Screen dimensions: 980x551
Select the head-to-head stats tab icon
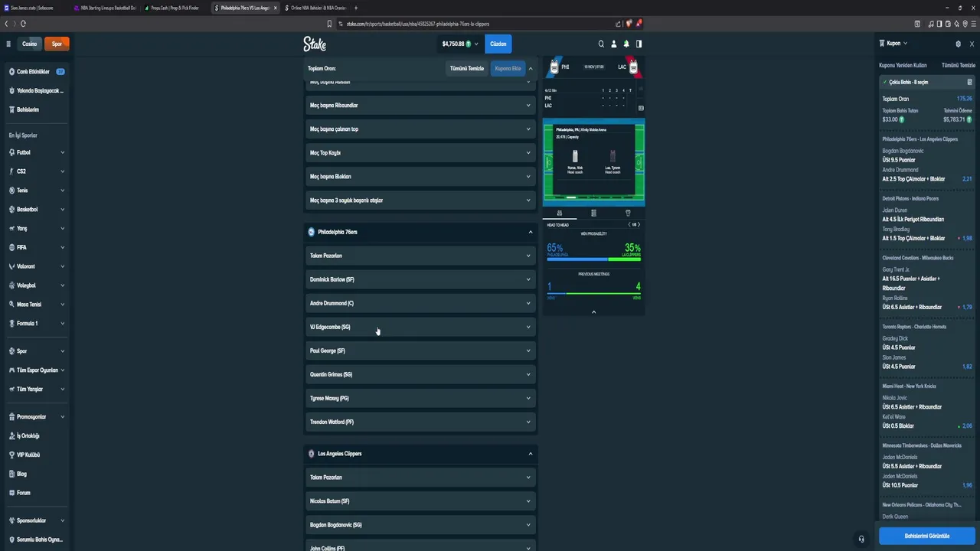(x=560, y=213)
